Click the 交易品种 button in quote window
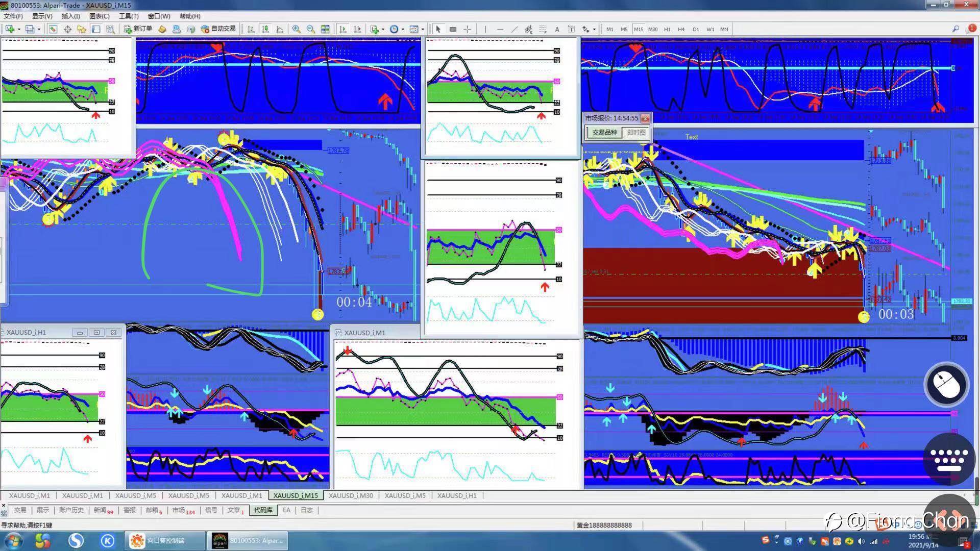 click(604, 133)
